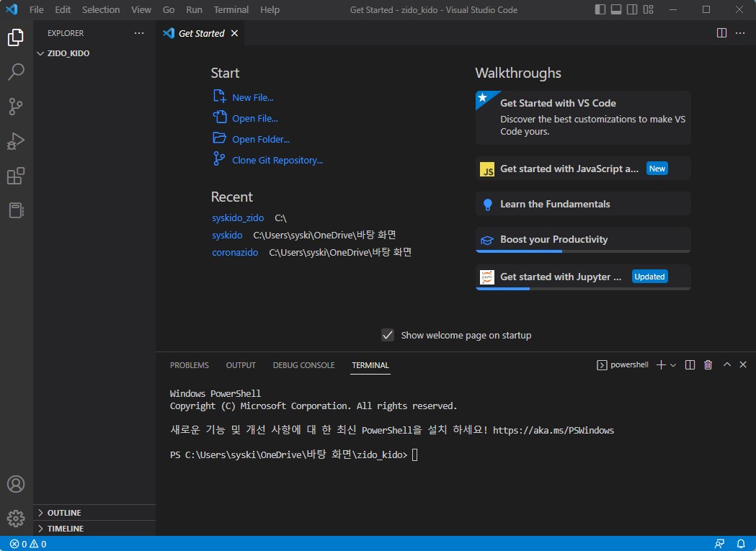The image size is (756, 551).
Task: Open the notebook icon in activity bar
Action: pos(16,210)
